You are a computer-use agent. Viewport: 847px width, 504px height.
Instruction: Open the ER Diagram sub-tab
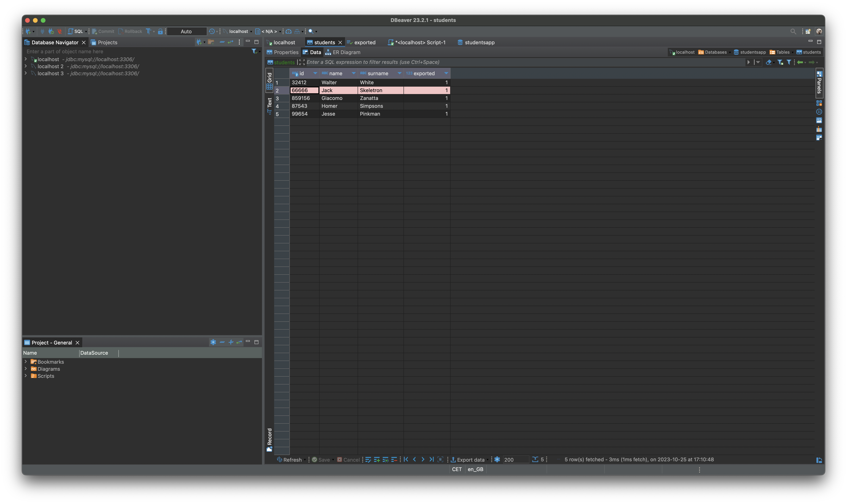[343, 52]
